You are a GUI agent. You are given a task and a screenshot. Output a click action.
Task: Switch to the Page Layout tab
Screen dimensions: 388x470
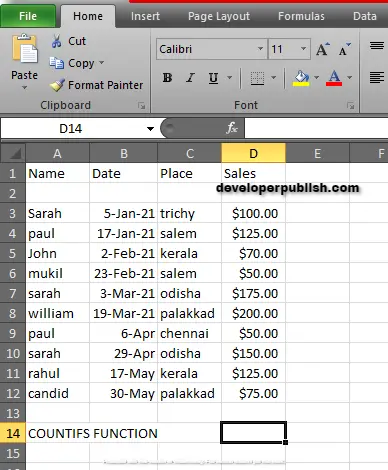tap(219, 16)
